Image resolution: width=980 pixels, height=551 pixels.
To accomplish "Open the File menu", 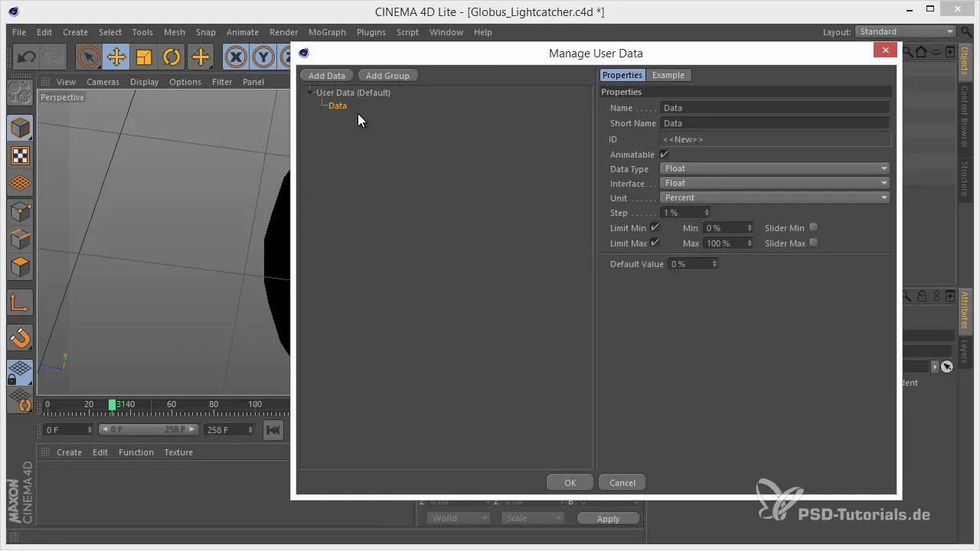I will click(19, 32).
